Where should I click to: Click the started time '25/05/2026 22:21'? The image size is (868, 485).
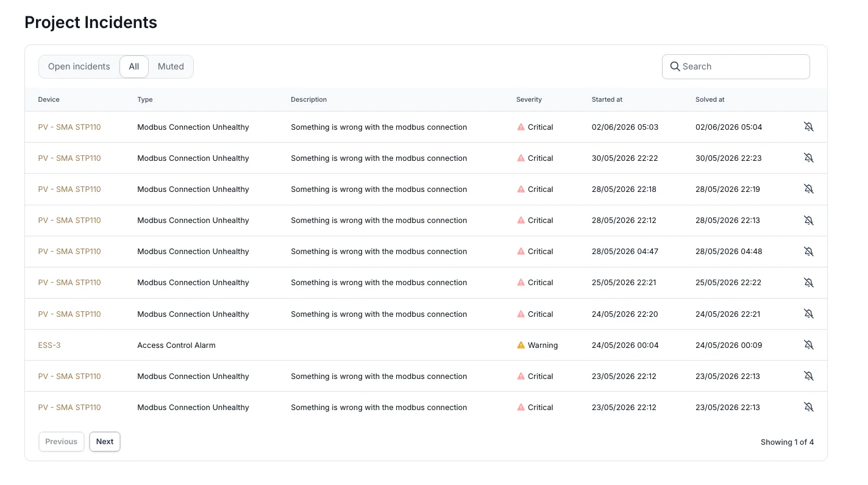pos(624,283)
